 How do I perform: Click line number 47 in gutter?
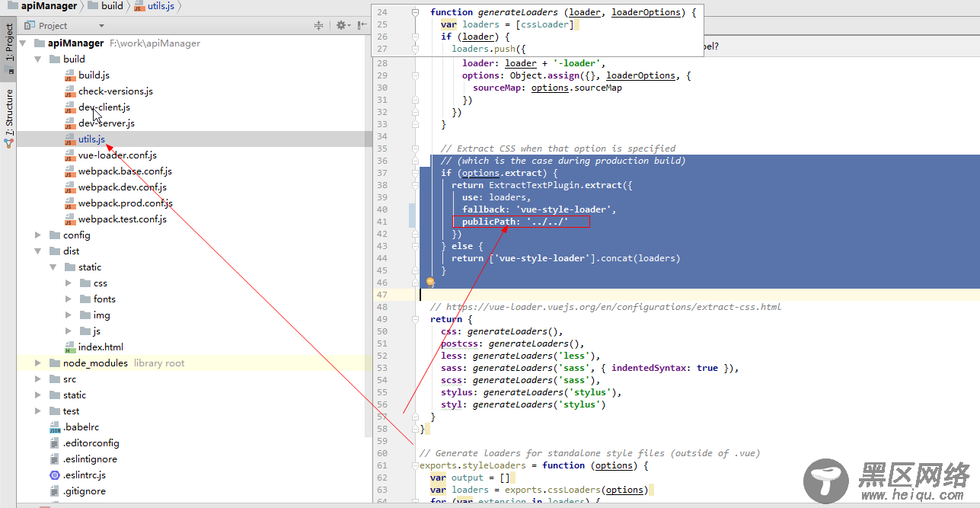coord(381,295)
